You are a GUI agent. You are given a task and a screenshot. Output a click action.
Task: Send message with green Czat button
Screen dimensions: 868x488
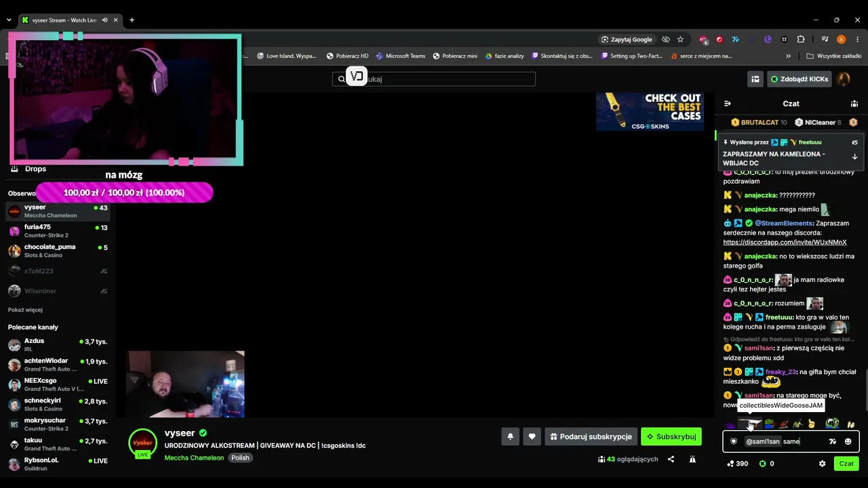[x=846, y=464]
